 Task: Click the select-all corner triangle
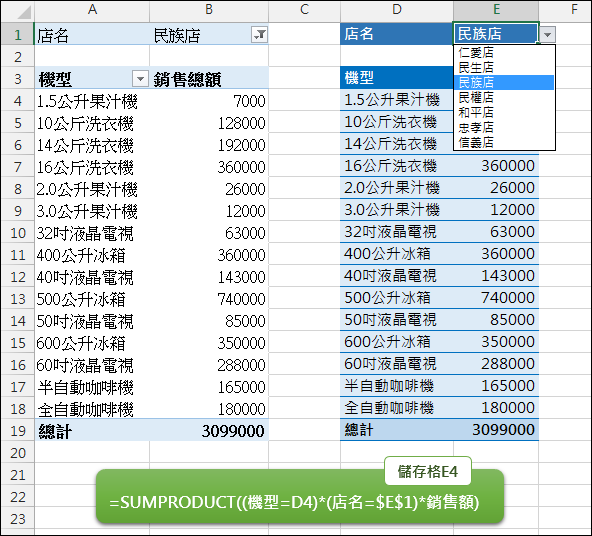(x=23, y=12)
